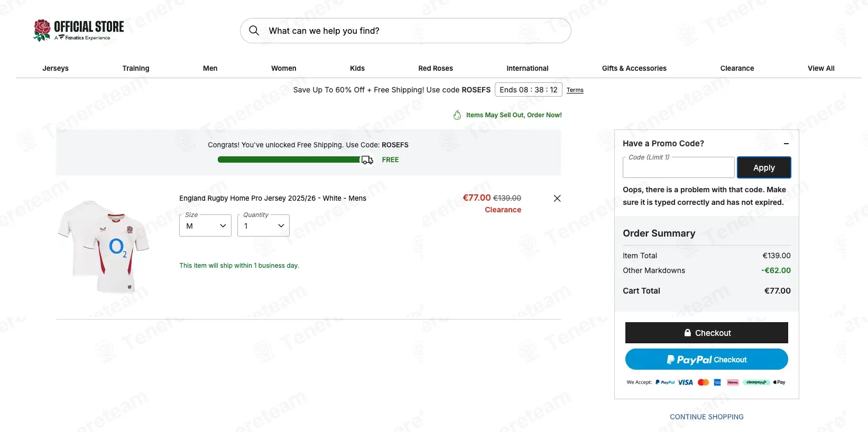Open the Jerseys menu
This screenshot has width=868, height=432.
click(x=56, y=68)
